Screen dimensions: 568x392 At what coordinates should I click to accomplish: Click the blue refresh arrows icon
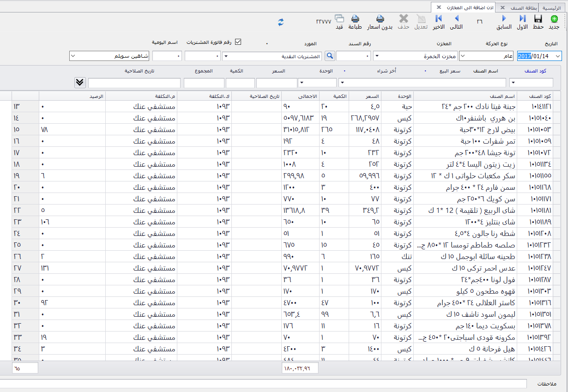pyautogui.click(x=281, y=22)
